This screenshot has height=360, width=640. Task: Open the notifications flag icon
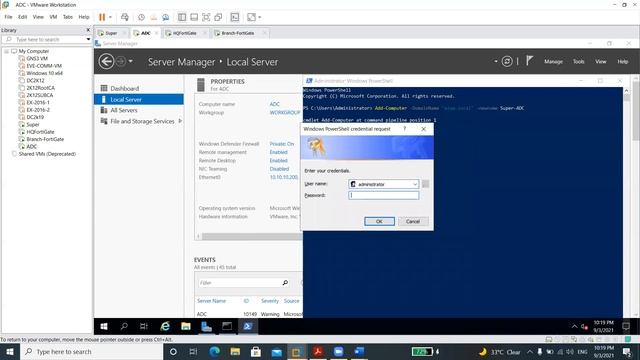pos(529,61)
